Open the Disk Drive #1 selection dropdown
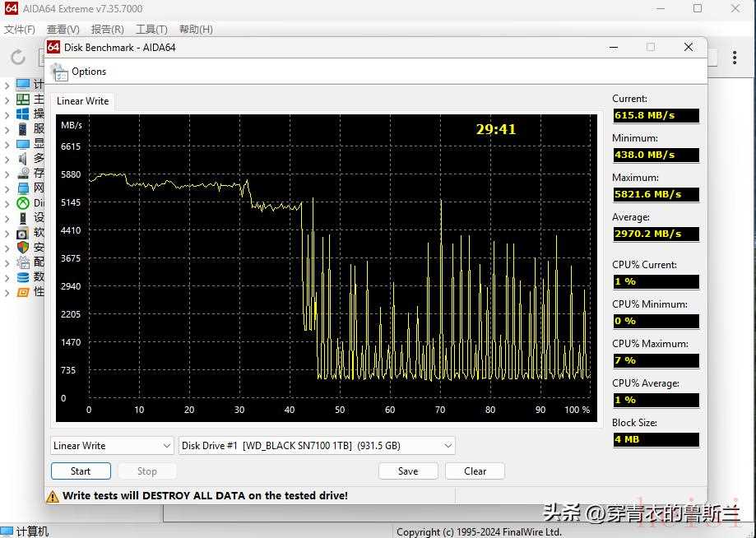The width and height of the screenshot is (756, 538). pos(317,446)
